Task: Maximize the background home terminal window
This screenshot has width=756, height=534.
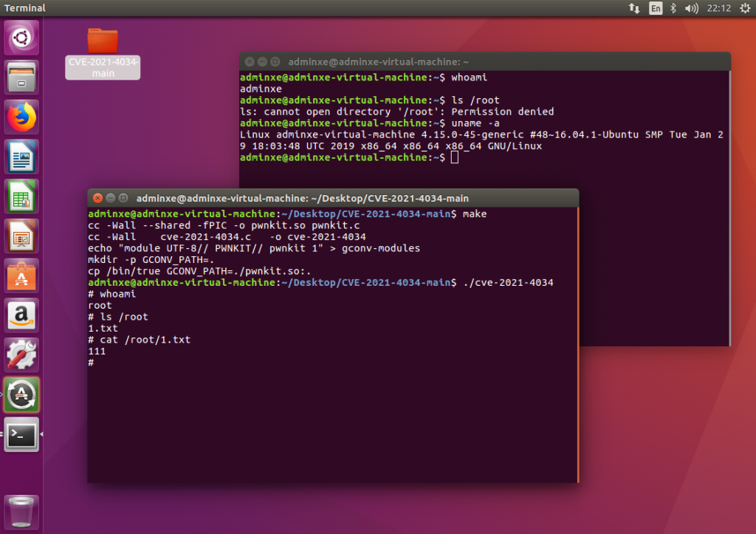Action: click(275, 62)
